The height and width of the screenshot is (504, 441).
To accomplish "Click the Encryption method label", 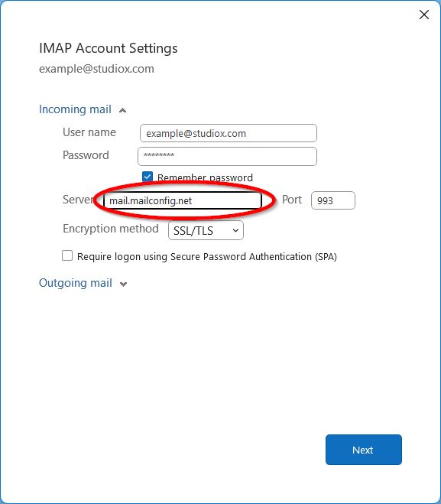I will [x=111, y=229].
